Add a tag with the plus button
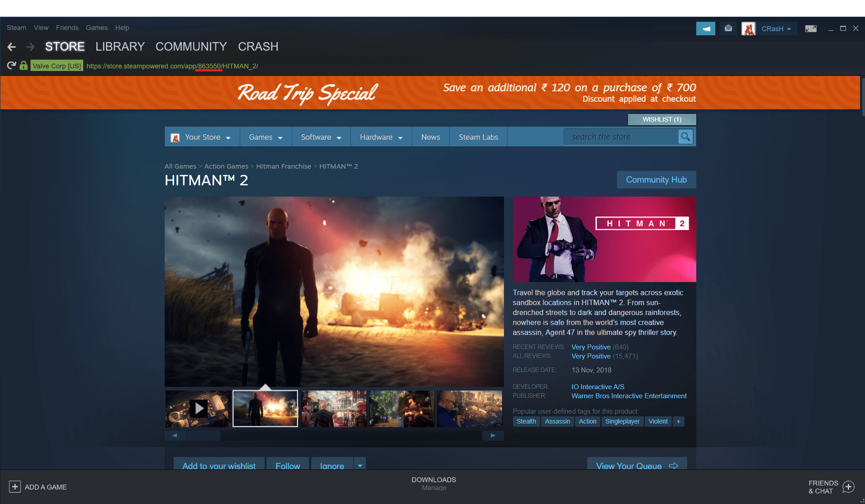Viewport: 865px width, 504px height. click(678, 421)
